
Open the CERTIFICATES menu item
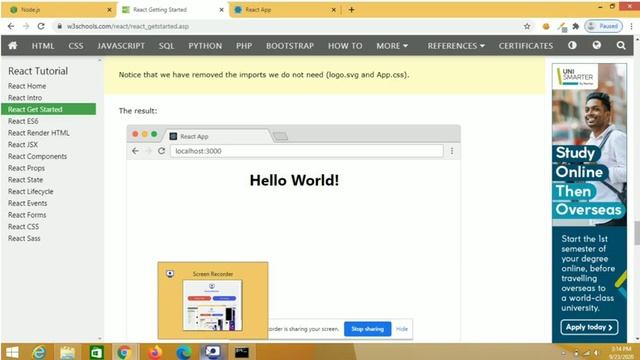click(x=525, y=46)
